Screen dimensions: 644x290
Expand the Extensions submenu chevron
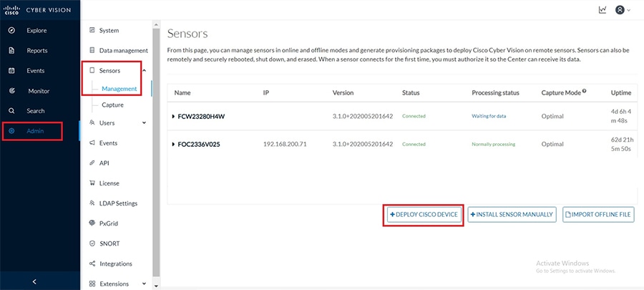click(x=144, y=284)
